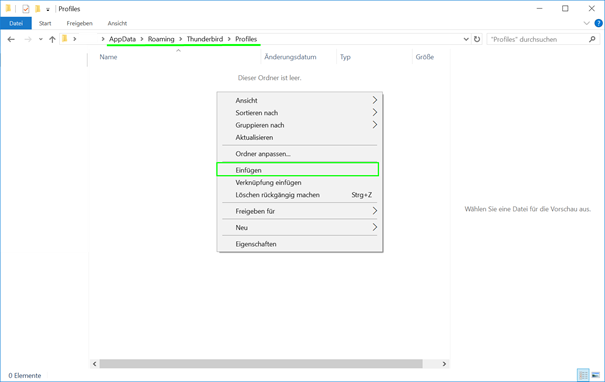Sort by Größe column header
Screen dimensions: 605x382
point(425,57)
